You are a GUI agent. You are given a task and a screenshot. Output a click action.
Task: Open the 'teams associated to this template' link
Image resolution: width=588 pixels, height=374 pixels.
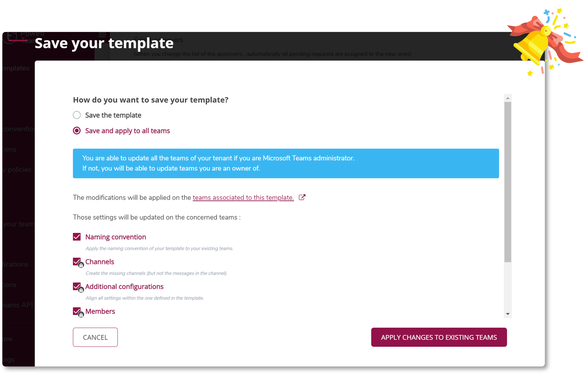pyautogui.click(x=243, y=198)
